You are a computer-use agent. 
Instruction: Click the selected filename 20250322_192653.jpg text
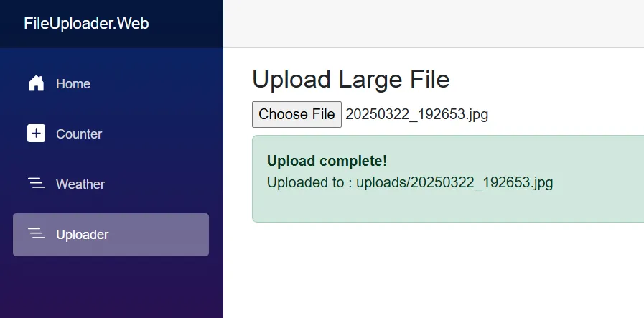(416, 114)
